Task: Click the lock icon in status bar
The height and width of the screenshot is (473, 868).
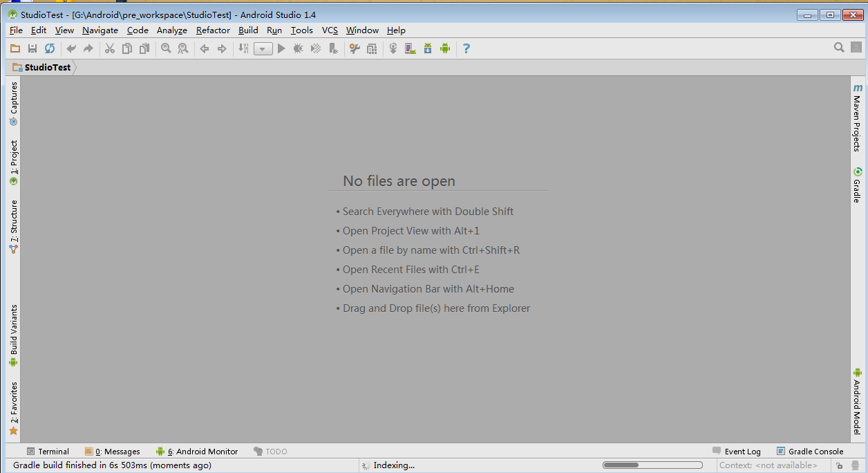Action: click(838, 466)
